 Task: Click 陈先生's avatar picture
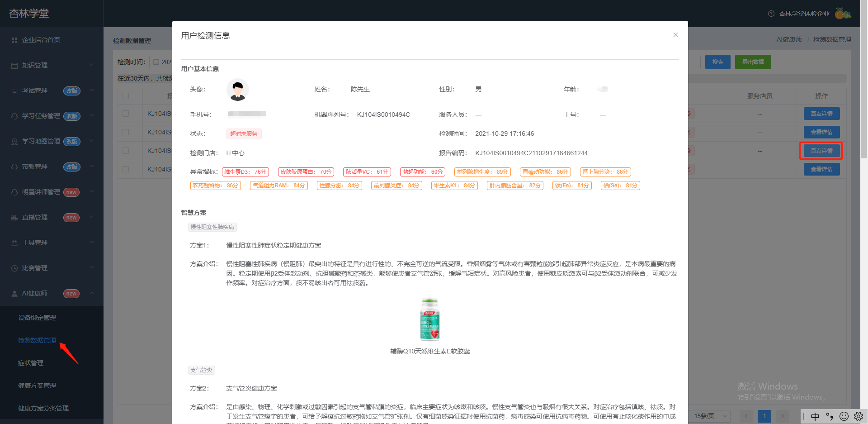click(238, 90)
